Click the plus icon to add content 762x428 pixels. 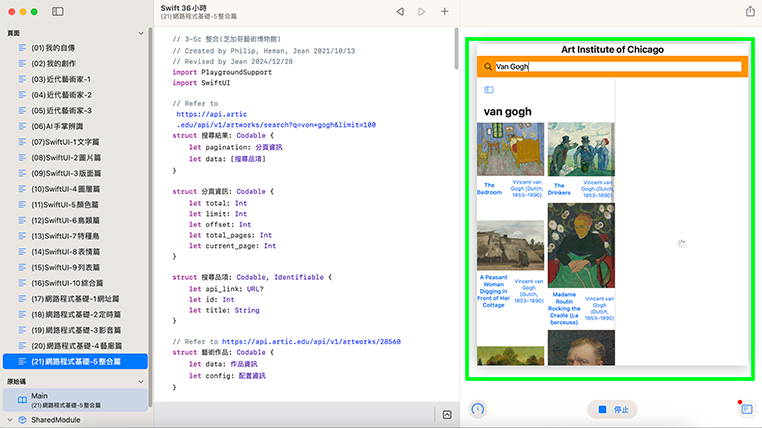click(444, 11)
